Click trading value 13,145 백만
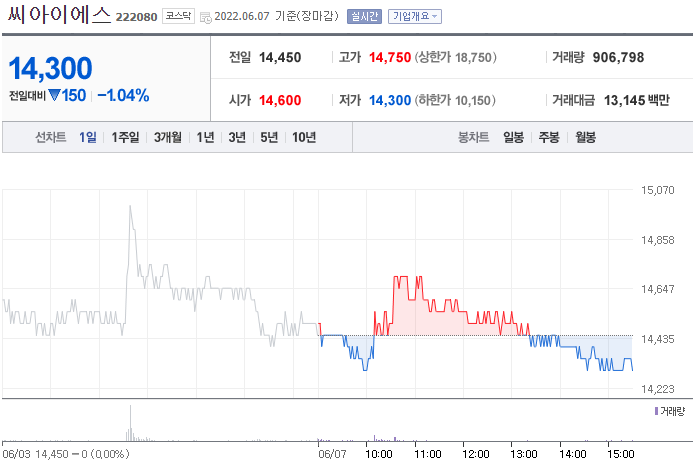The width and height of the screenshot is (693, 472). (637, 100)
